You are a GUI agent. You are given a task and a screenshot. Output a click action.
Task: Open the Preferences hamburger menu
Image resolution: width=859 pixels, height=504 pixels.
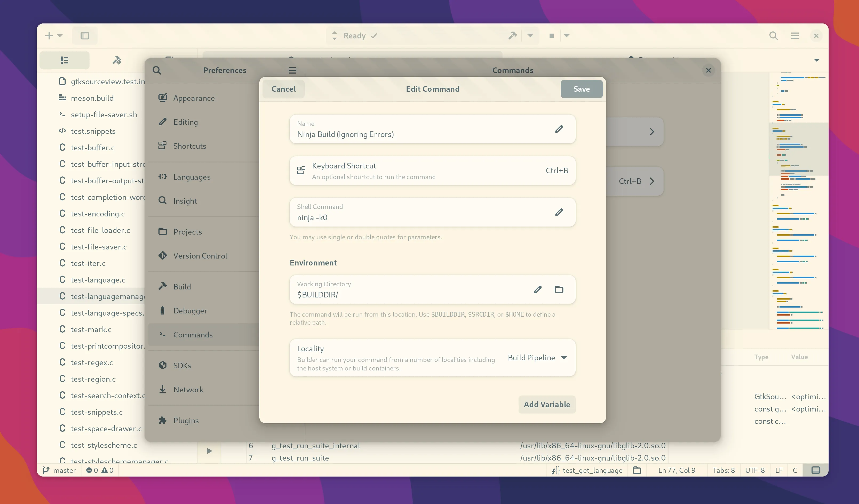point(292,70)
